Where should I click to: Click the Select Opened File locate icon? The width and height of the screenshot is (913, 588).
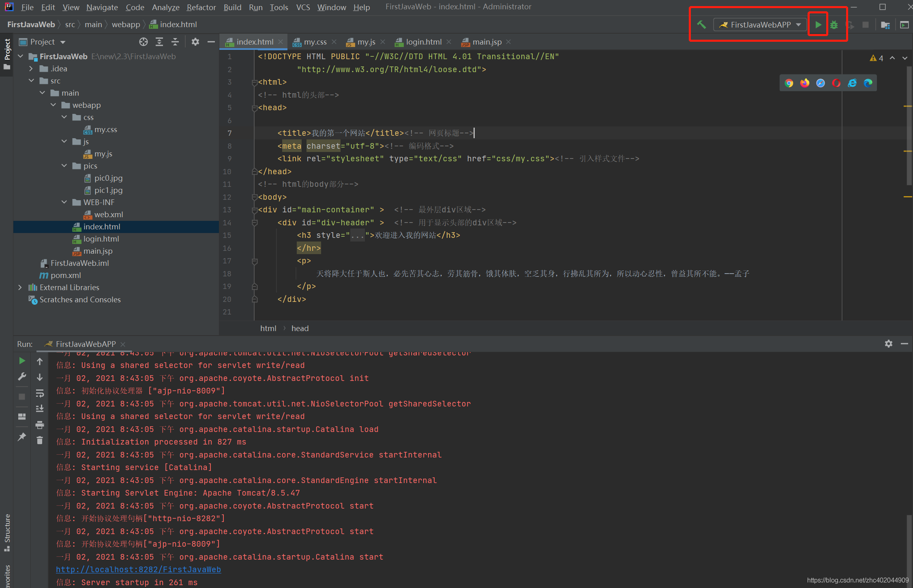[x=144, y=42]
